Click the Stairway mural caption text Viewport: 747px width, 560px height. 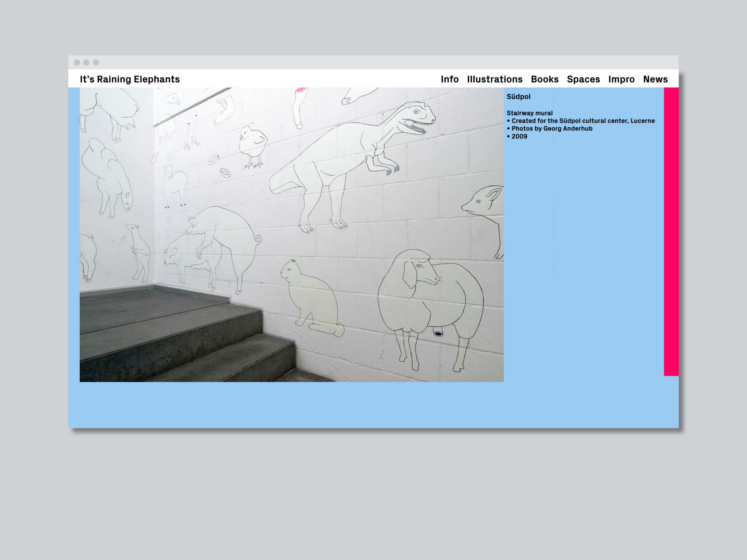529,113
